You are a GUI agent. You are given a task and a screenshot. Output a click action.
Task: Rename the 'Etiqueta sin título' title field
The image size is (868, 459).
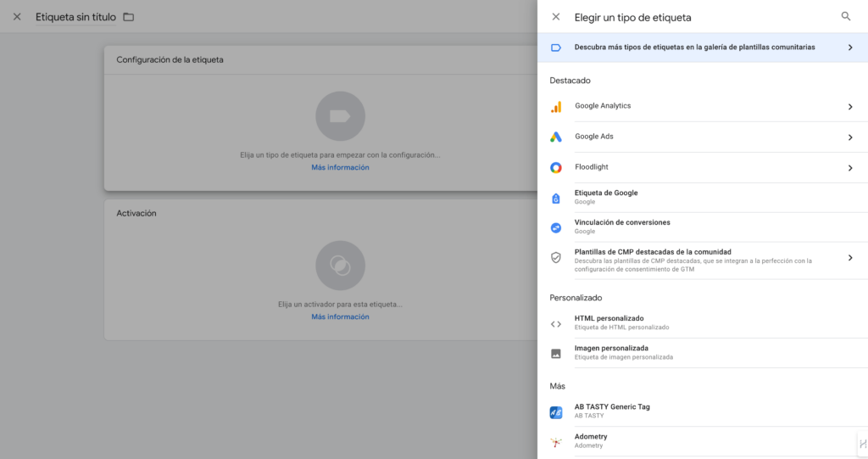[x=75, y=17]
